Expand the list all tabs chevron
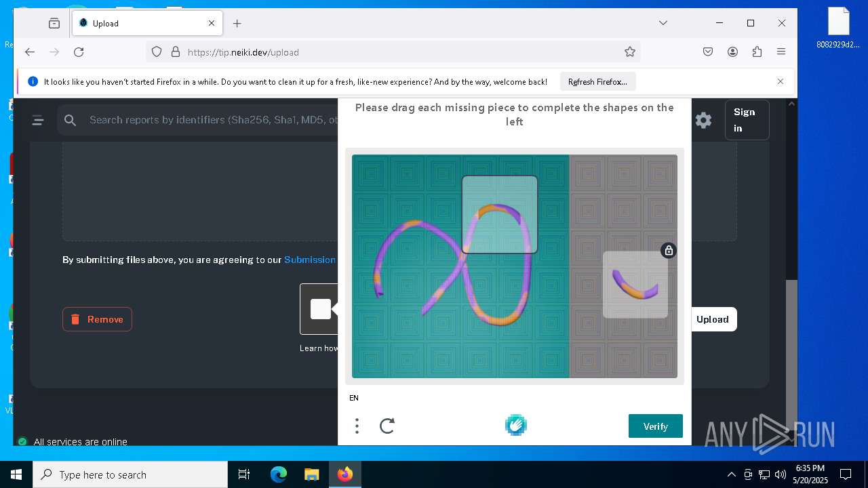This screenshot has width=868, height=488. pyautogui.click(x=663, y=23)
